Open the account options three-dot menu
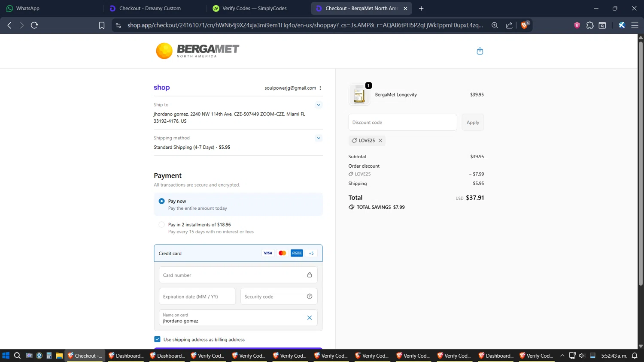 320,88
